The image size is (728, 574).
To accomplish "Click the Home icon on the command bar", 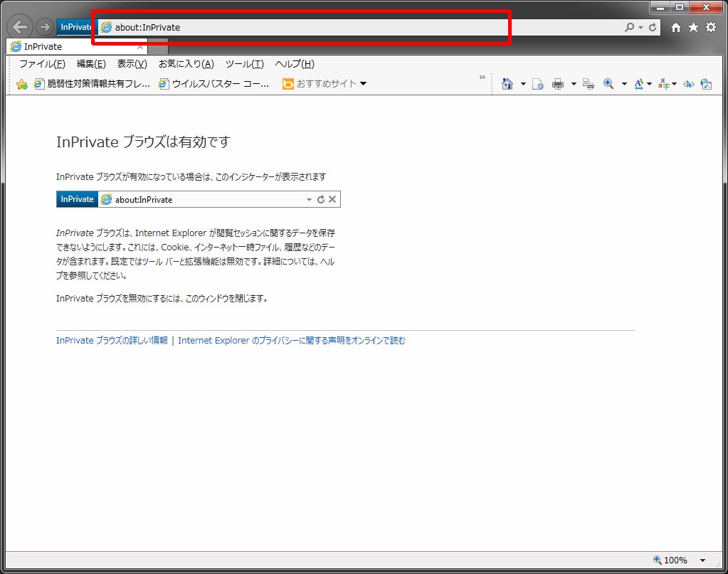I will click(x=508, y=83).
